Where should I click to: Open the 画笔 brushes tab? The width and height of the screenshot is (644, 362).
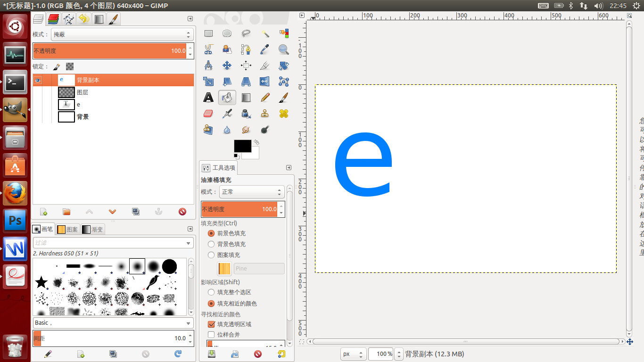click(43, 230)
